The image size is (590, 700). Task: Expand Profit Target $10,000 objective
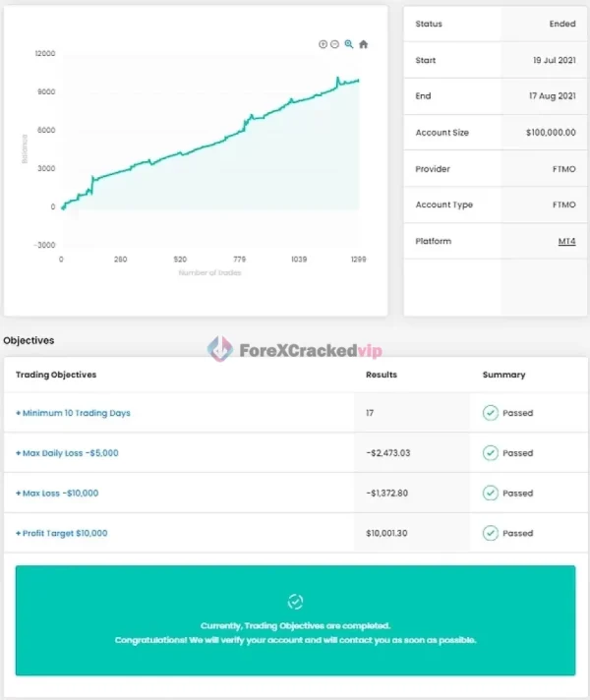click(x=62, y=533)
